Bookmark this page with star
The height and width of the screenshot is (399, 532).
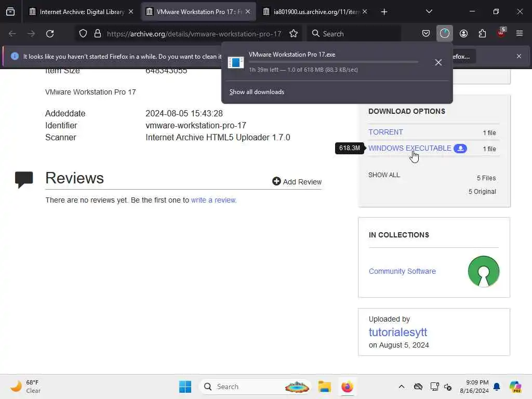294,34
